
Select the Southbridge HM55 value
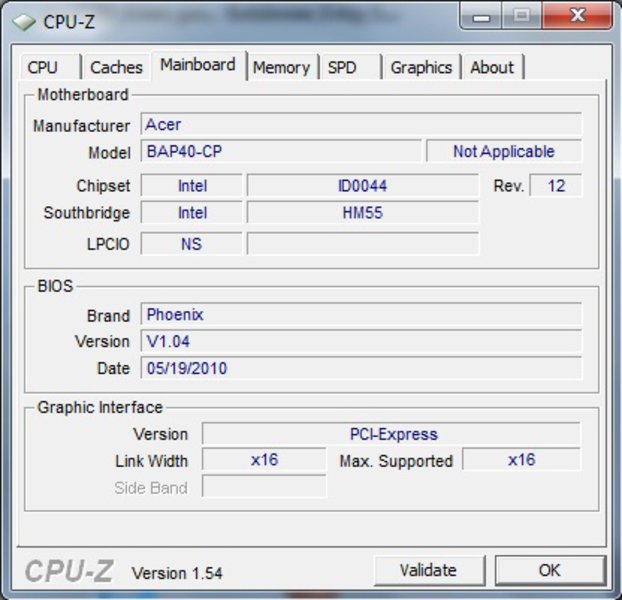click(x=363, y=213)
